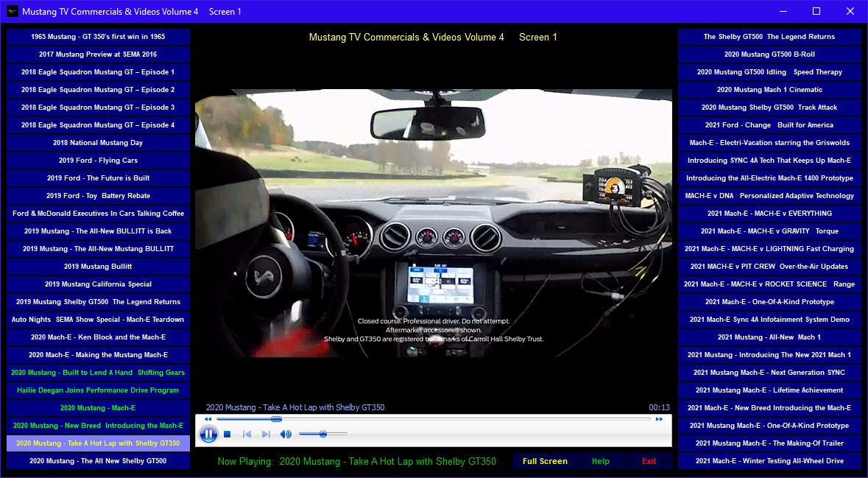Play Mach-E Sync 4A Infotainment System Demo

(769, 320)
